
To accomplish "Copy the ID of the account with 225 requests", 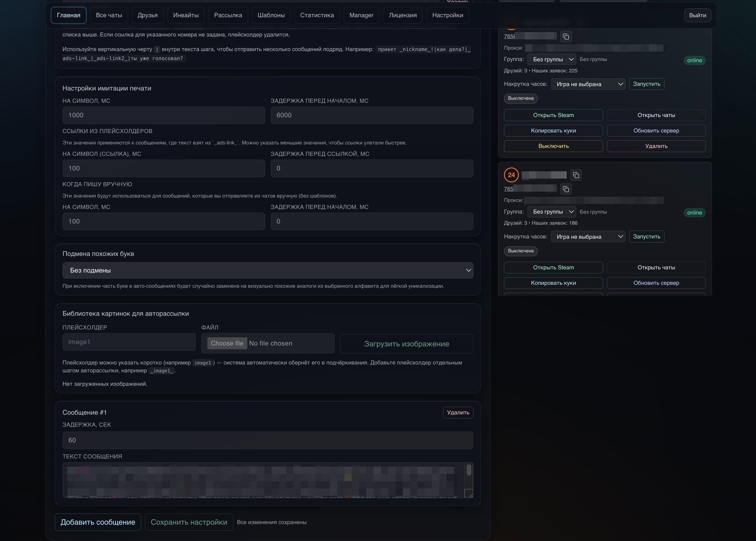I will 566,37.
